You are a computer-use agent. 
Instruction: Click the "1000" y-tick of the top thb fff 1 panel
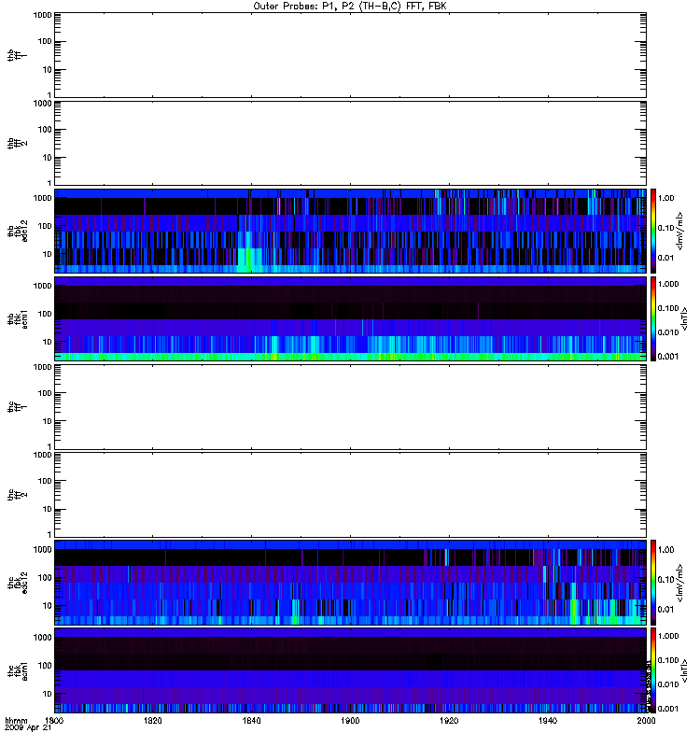pos(42,15)
